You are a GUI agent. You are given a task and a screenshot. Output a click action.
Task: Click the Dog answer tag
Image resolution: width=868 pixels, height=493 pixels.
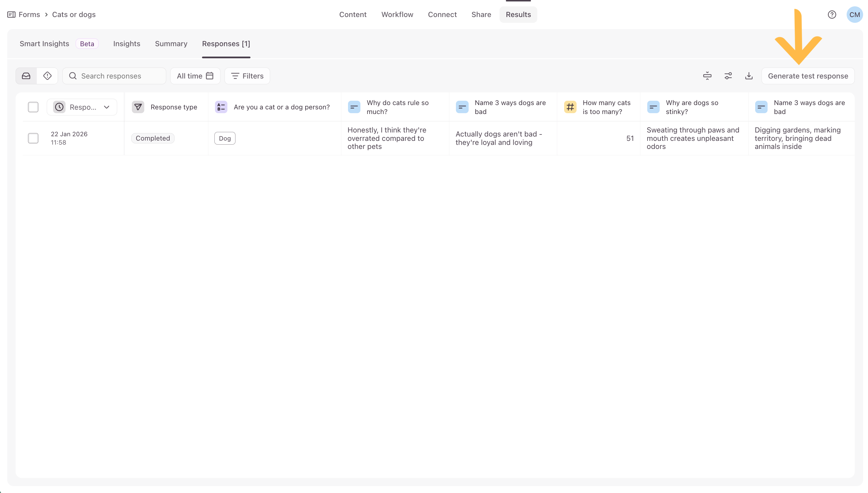(225, 138)
